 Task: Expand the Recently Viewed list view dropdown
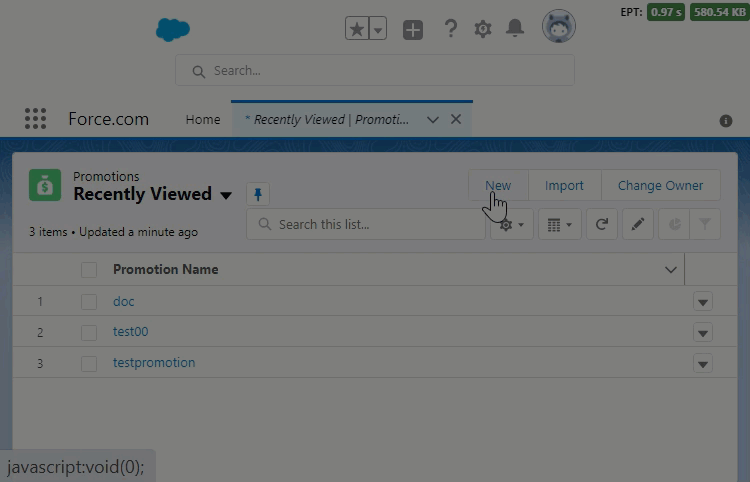pos(226,195)
